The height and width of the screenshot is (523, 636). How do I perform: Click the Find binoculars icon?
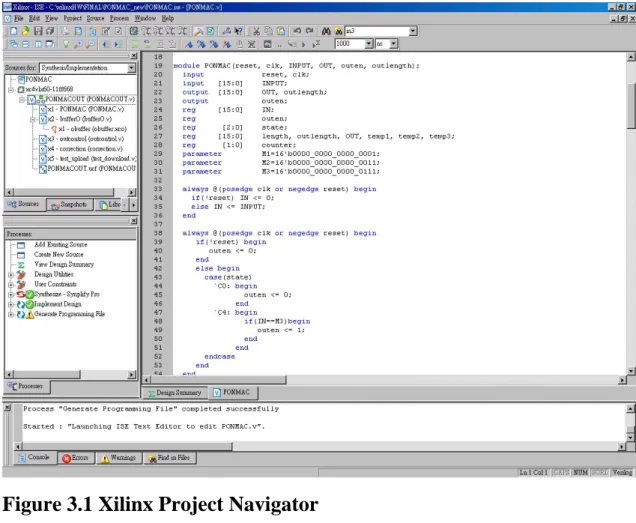click(x=326, y=31)
